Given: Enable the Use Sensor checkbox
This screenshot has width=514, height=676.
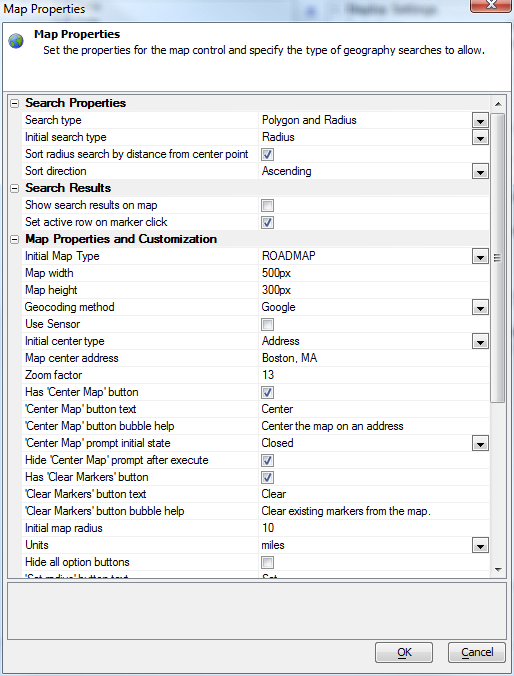Looking at the screenshot, I should coord(267,324).
